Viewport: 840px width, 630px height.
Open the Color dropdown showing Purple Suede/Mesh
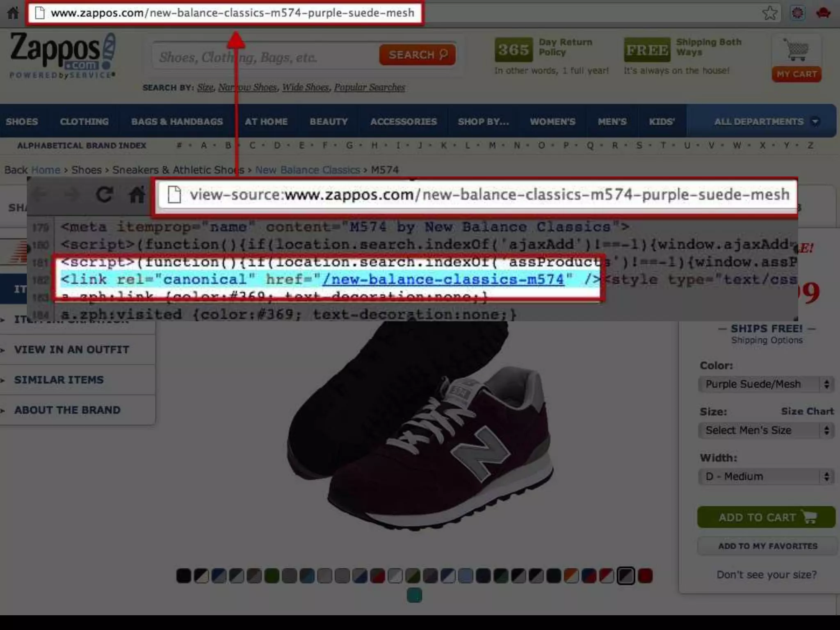pyautogui.click(x=766, y=384)
